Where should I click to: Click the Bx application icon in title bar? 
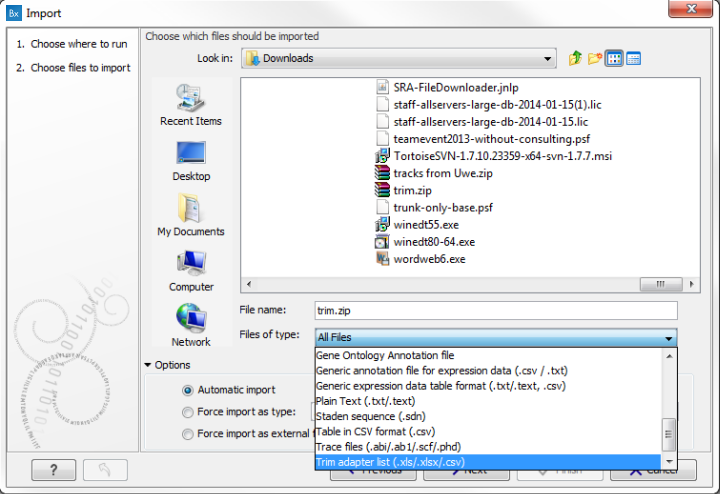(14, 13)
